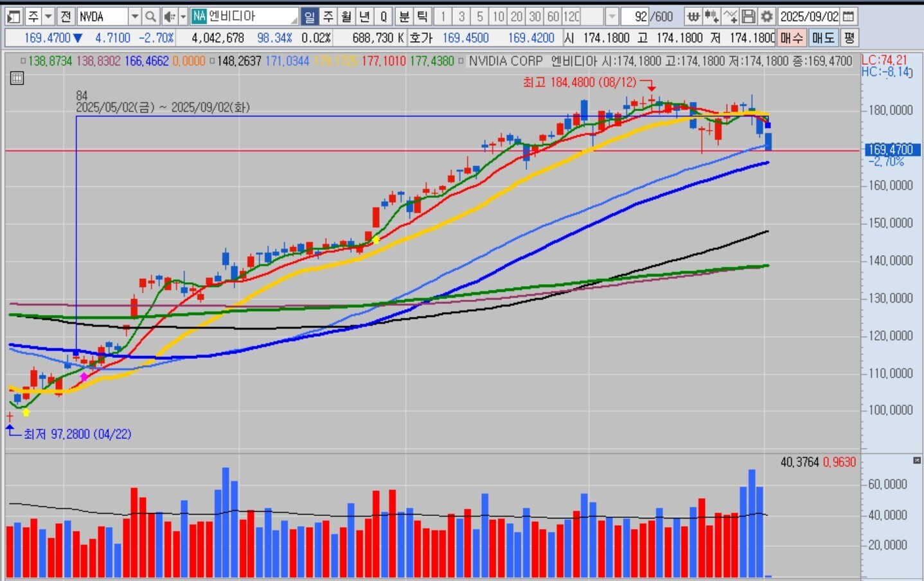
Task: Choose the 3 interval button
Action: click(x=461, y=16)
